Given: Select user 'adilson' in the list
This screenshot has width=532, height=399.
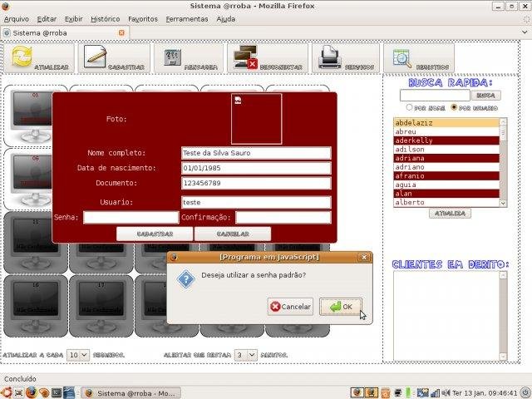Looking at the screenshot, I should coord(446,150).
